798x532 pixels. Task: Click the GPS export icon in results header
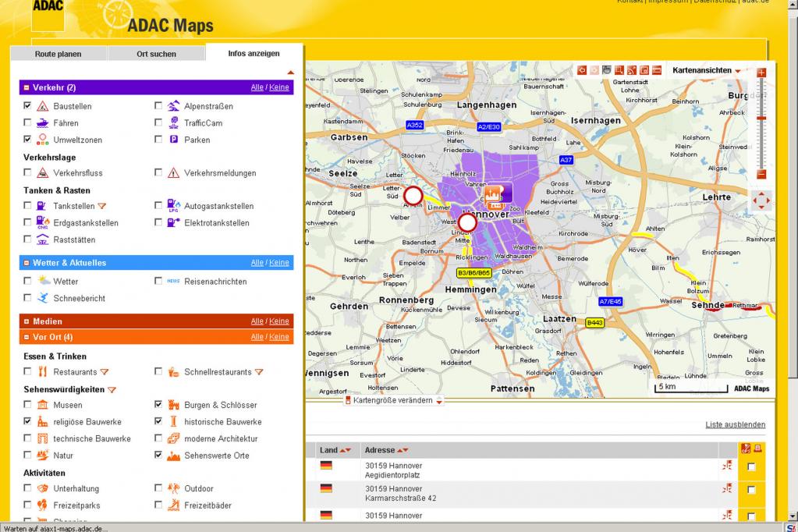pyautogui.click(x=746, y=449)
